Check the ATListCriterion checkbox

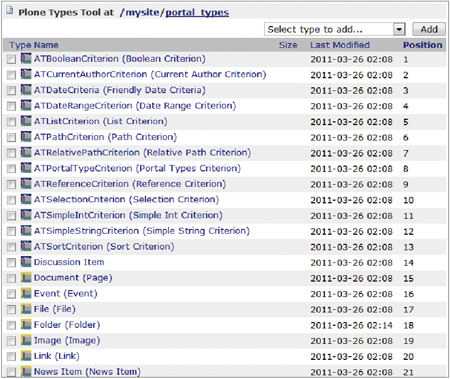click(x=11, y=122)
